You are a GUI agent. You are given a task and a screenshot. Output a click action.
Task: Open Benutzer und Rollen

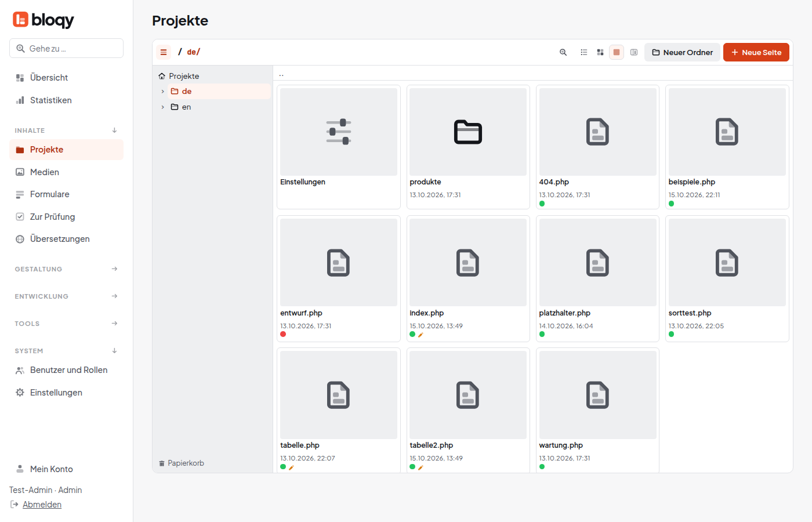click(x=66, y=370)
